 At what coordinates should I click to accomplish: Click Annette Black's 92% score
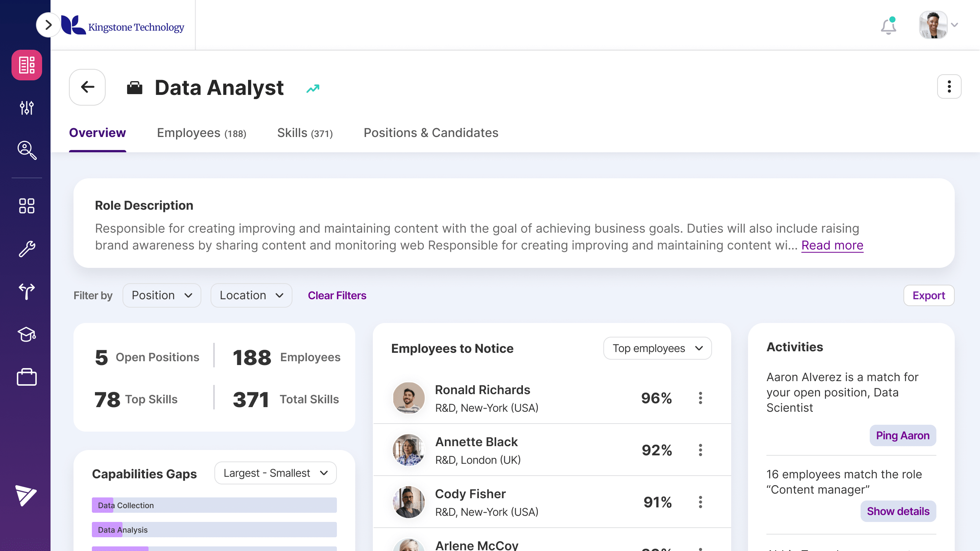(657, 450)
